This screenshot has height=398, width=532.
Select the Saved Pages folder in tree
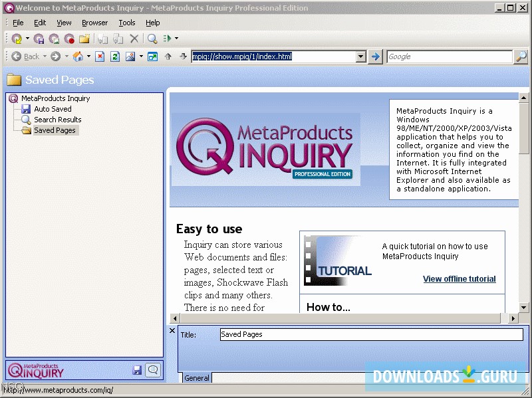point(55,130)
